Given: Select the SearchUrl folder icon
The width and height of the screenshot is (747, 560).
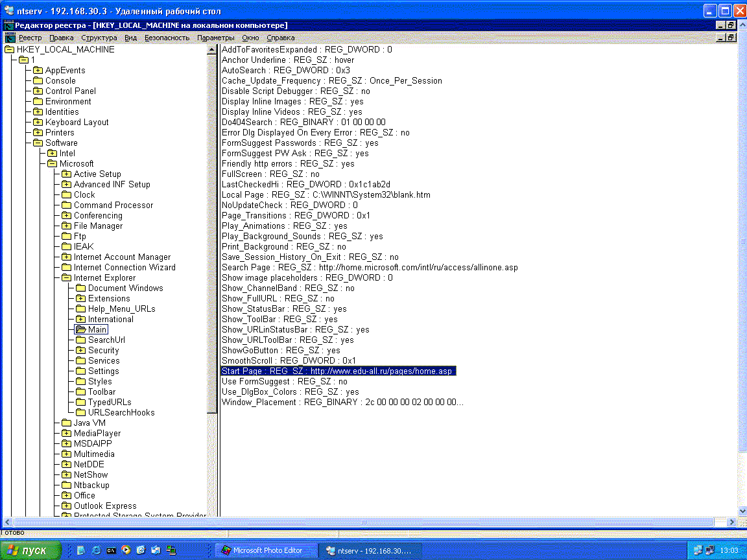Looking at the screenshot, I should [x=80, y=340].
